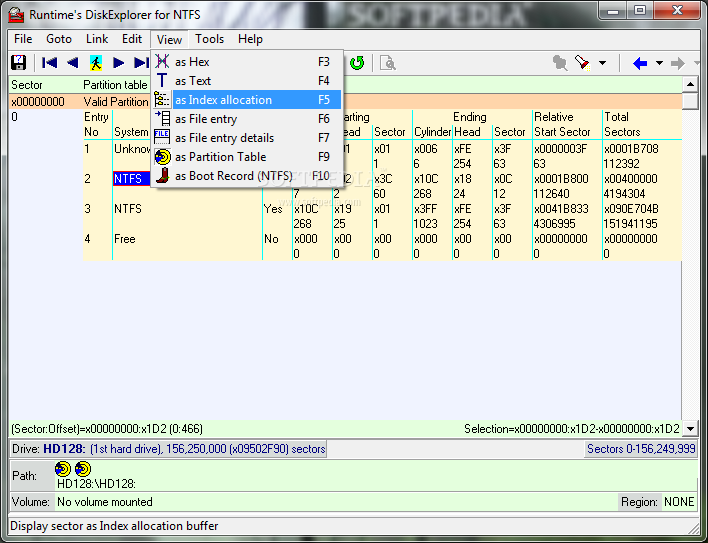708x543 pixels.
Task: Jump to first sector with toolbar arrow
Action: [49, 63]
